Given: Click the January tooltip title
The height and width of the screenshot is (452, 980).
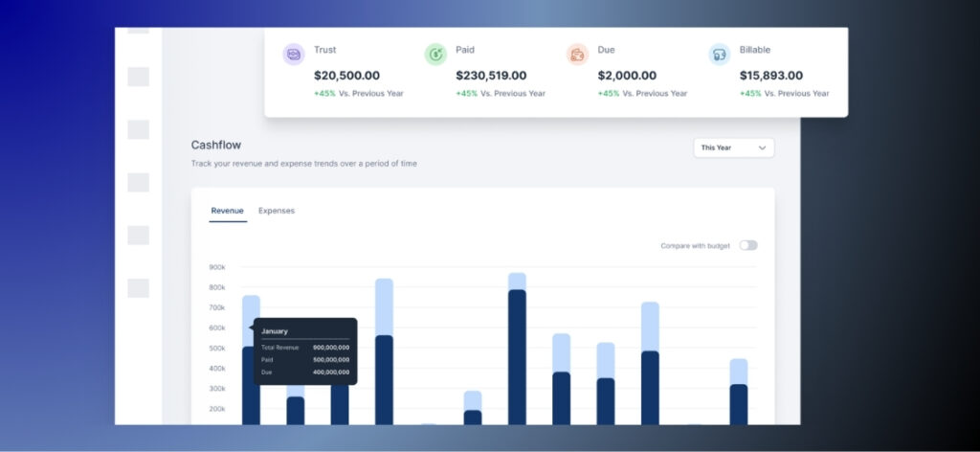Looking at the screenshot, I should 275,331.
